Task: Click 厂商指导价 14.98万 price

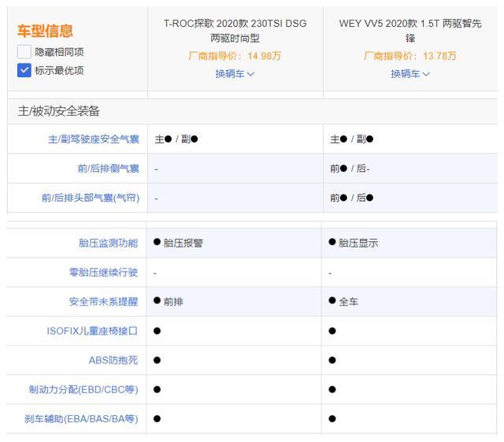Action: pos(235,56)
